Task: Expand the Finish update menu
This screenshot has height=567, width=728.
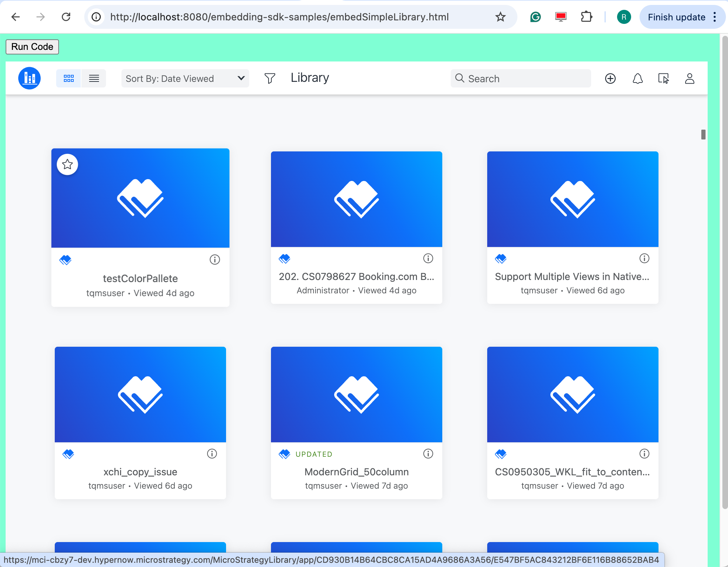Action: pyautogui.click(x=714, y=17)
